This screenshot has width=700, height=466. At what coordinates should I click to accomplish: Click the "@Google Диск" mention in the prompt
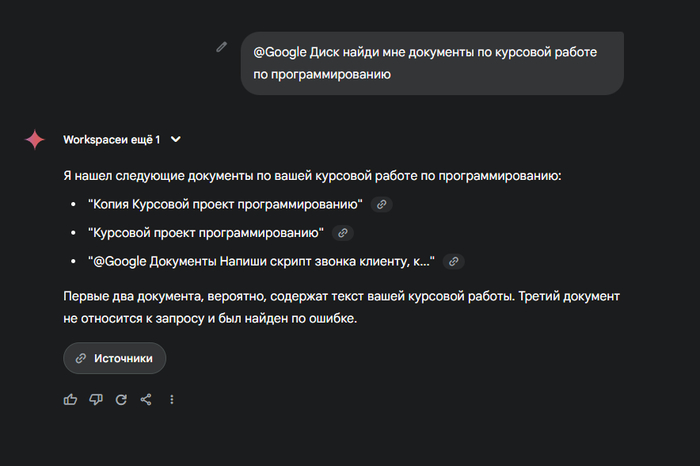click(x=292, y=52)
